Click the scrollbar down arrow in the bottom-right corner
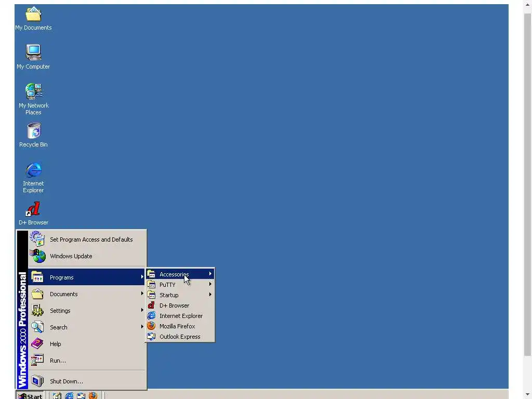The height and width of the screenshot is (399, 532). [x=528, y=395]
